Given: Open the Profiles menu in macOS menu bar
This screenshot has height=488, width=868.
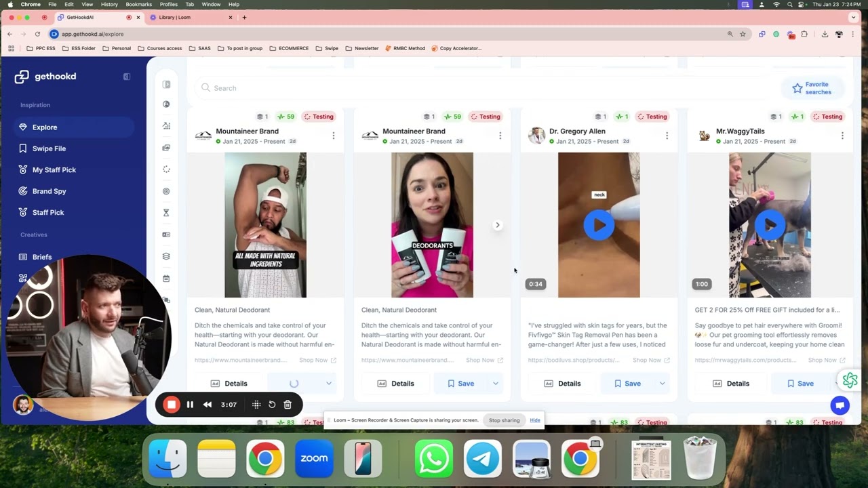Looking at the screenshot, I should pos(169,4).
